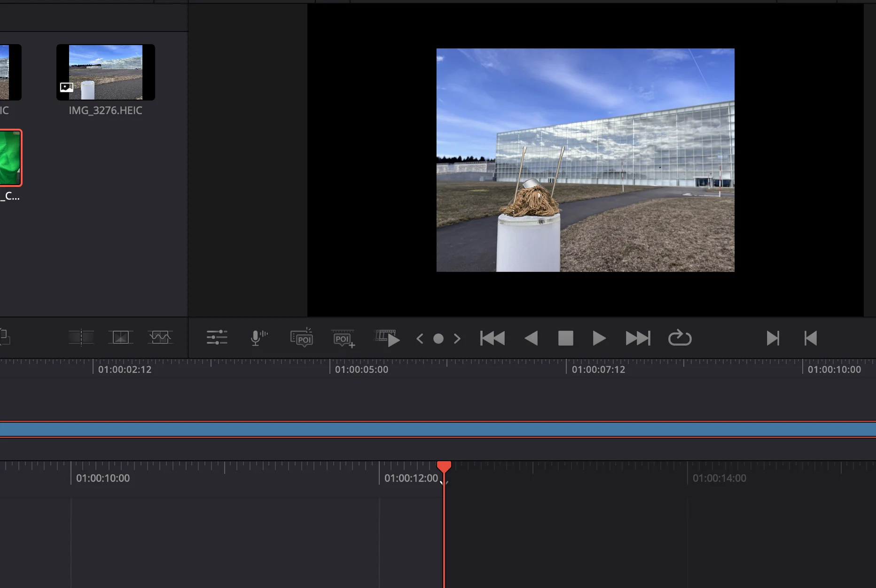This screenshot has width=876, height=588.
Task: Select the blue clip bar in upper timeline
Action: coord(438,429)
